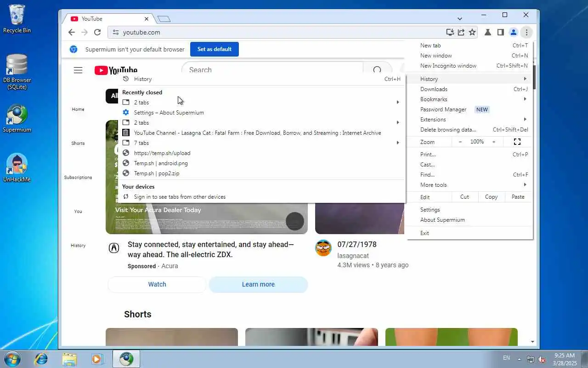This screenshot has width=588, height=368.
Task: Choose Delete browsing data menu item
Action: click(469, 129)
